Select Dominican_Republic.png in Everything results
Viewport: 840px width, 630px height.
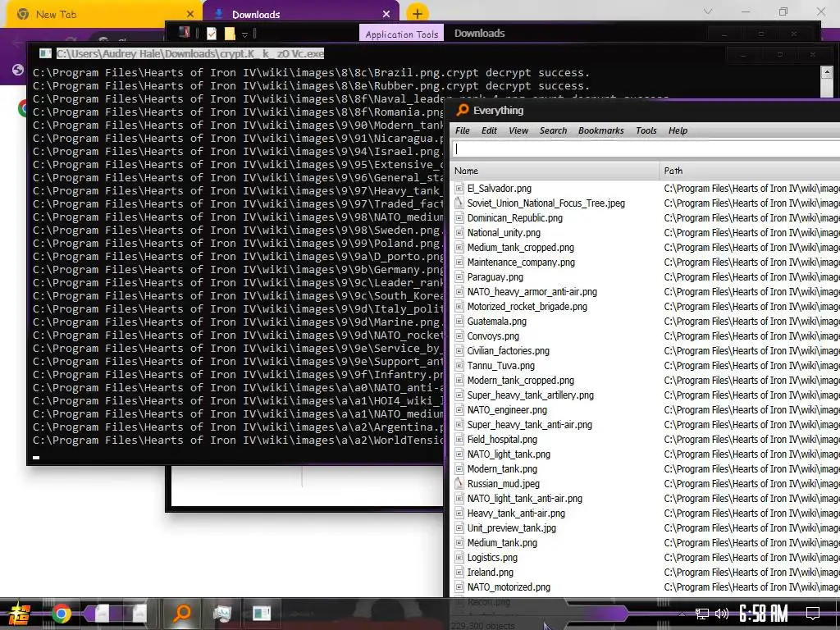click(x=515, y=218)
